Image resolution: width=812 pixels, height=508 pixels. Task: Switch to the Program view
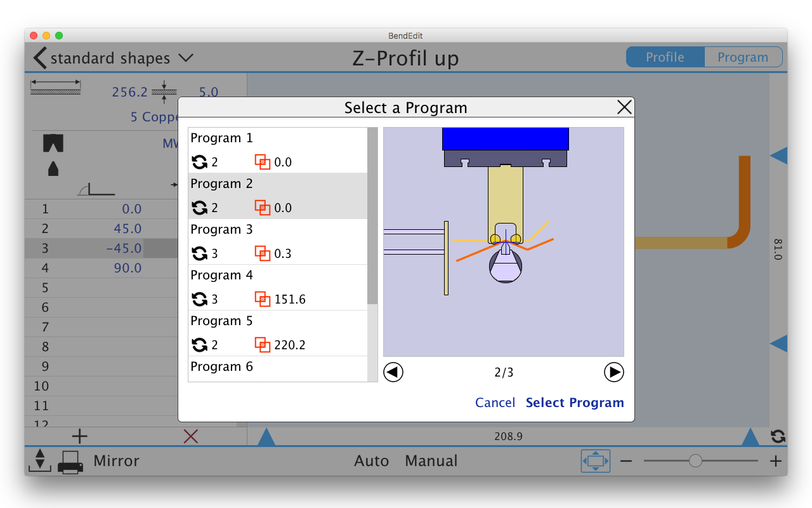coord(743,57)
